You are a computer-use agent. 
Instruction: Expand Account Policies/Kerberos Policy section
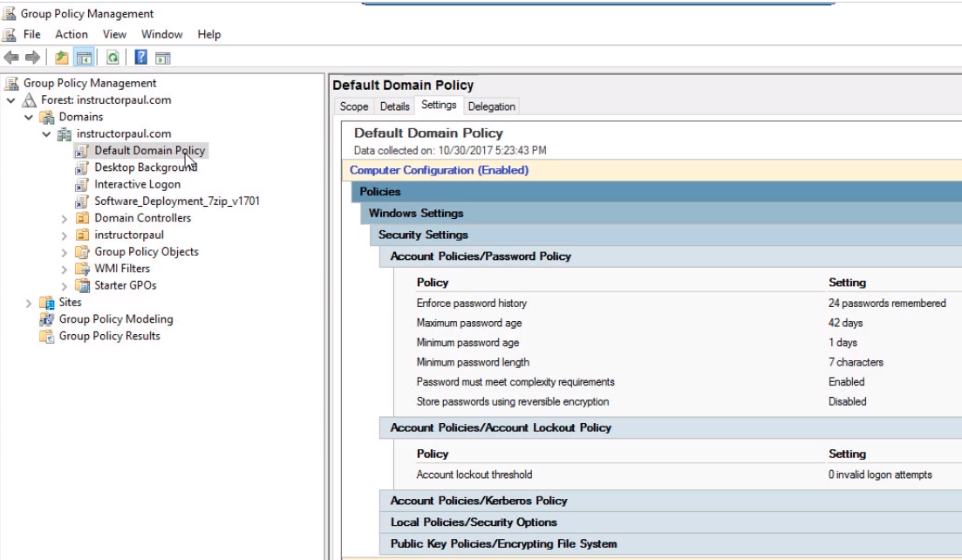479,501
